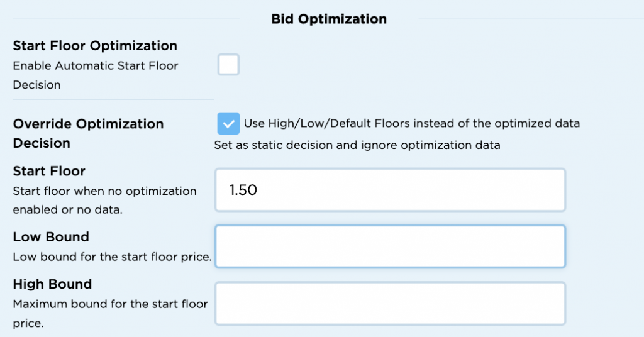Click the bold High Bound label
The width and height of the screenshot is (644, 337).
52,284
